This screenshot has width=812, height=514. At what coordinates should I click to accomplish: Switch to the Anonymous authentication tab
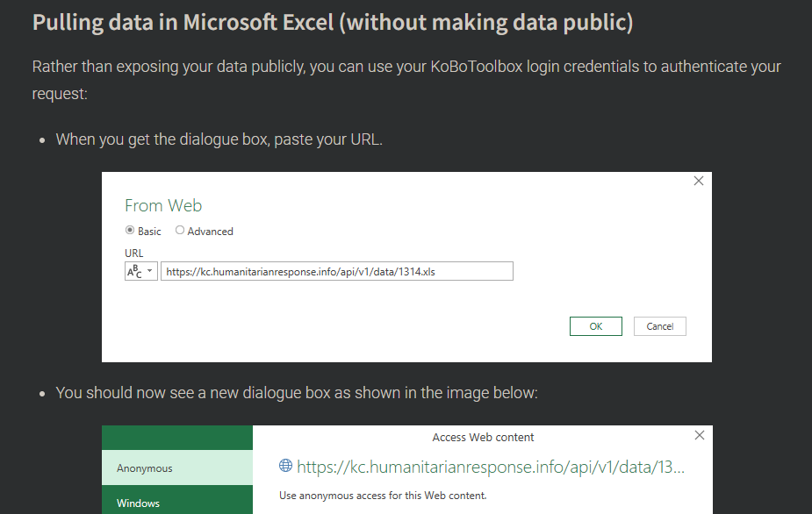[146, 468]
